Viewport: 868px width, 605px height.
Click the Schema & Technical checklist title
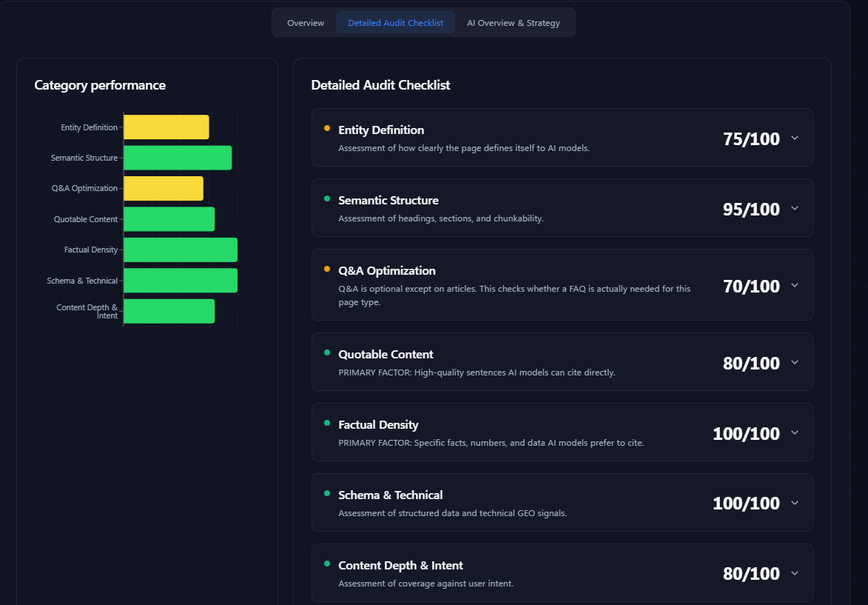[390, 495]
